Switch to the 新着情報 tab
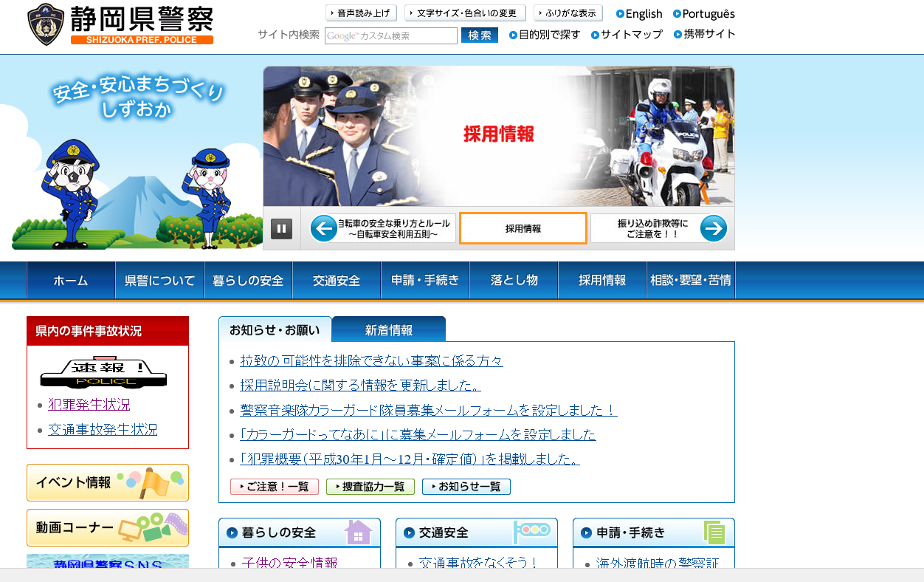 (x=389, y=329)
